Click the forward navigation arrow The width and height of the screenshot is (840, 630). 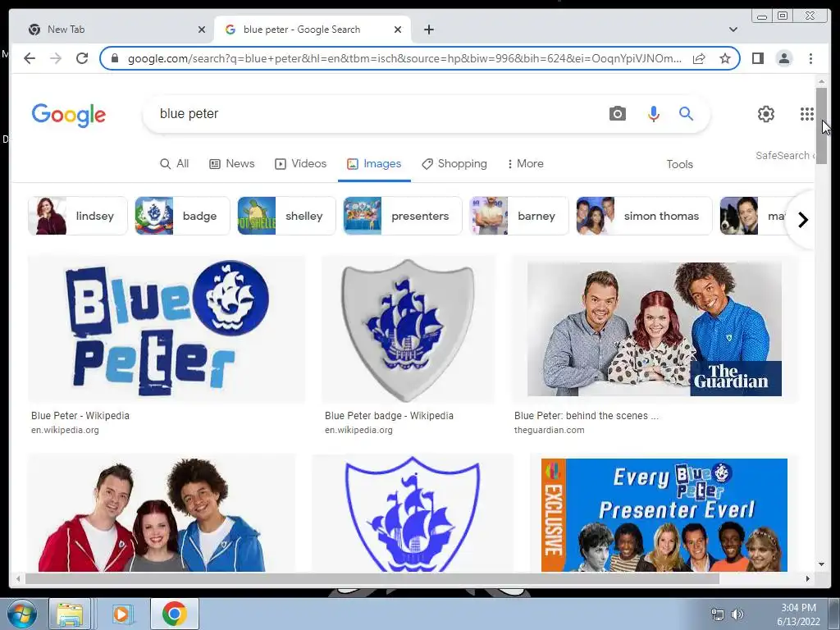click(56, 58)
